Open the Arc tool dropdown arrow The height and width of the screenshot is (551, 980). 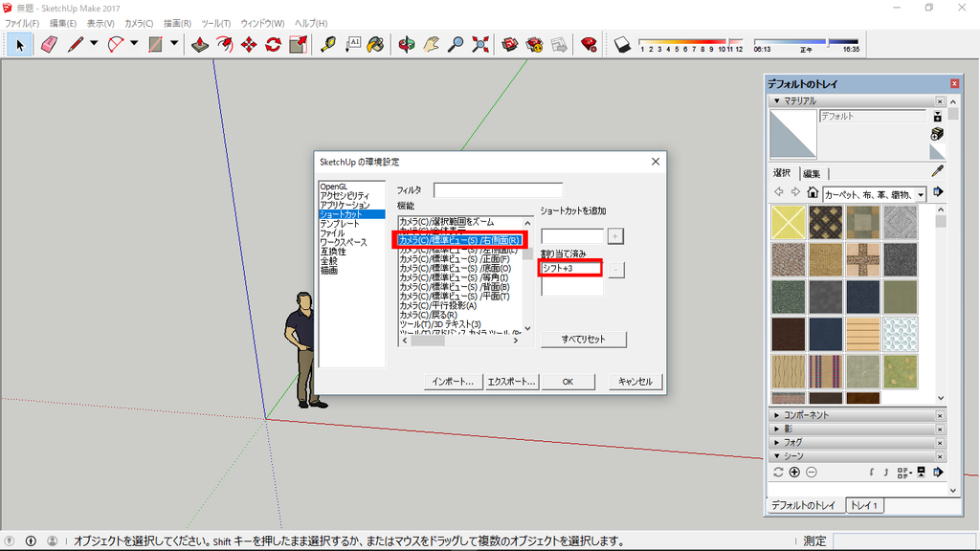coord(134,45)
